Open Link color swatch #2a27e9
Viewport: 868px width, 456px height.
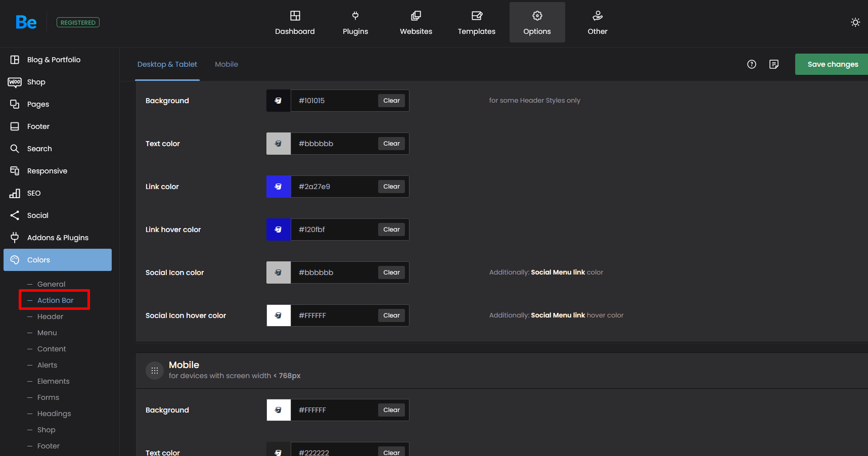(279, 187)
